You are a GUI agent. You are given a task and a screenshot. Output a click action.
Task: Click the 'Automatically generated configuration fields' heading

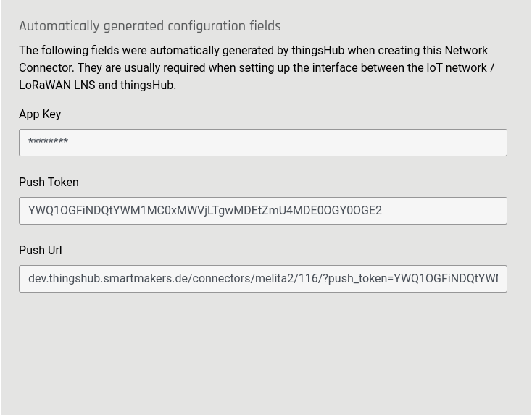click(x=149, y=26)
